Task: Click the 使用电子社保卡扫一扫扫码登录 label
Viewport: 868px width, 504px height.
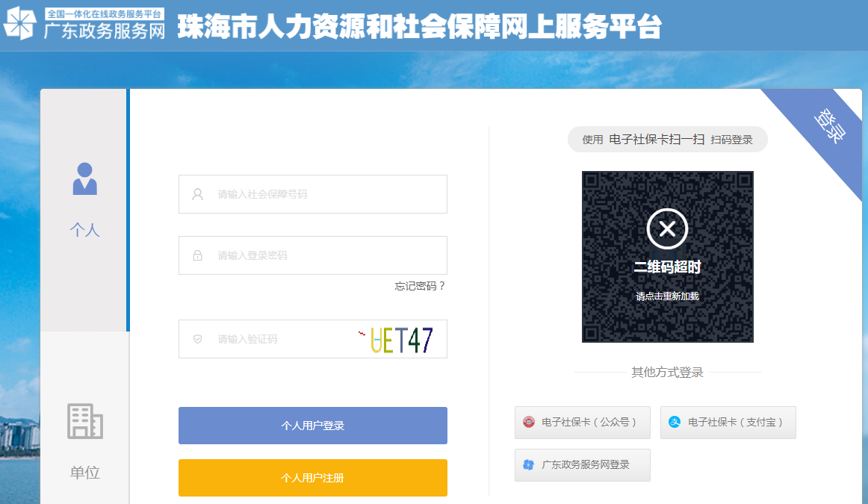Action: [x=668, y=140]
